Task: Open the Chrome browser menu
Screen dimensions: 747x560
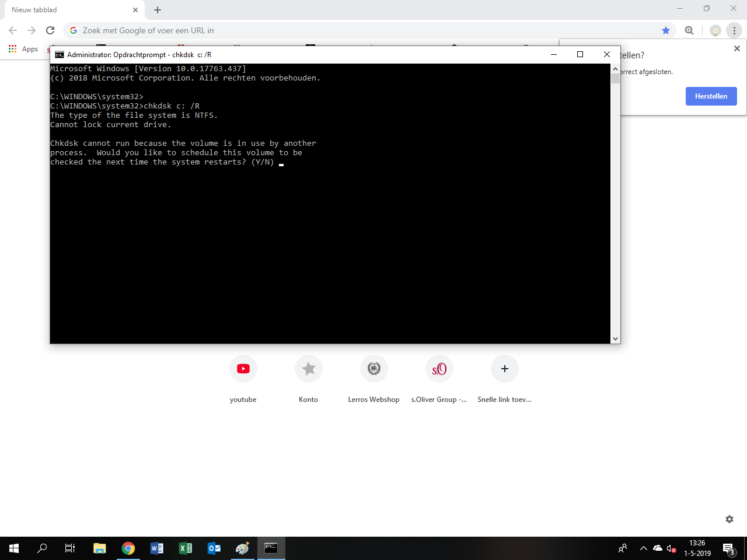Action: pos(734,30)
